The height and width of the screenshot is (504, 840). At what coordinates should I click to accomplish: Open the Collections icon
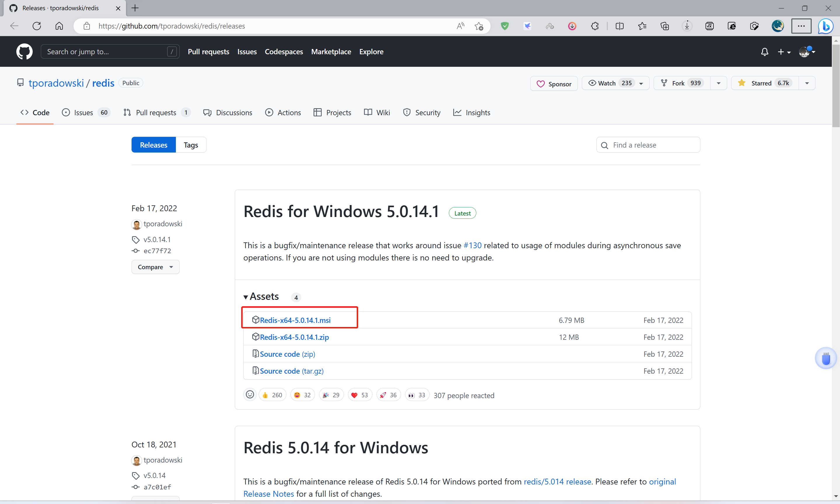pyautogui.click(x=664, y=26)
